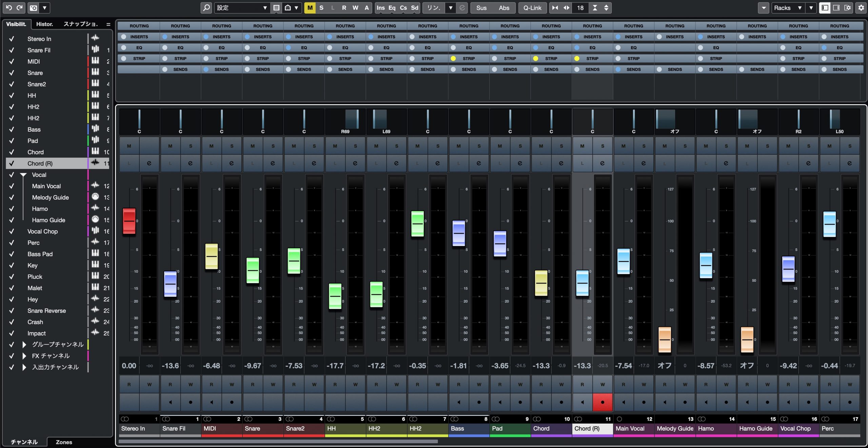
Task: Click the Ins bypass button
Action: (380, 7)
